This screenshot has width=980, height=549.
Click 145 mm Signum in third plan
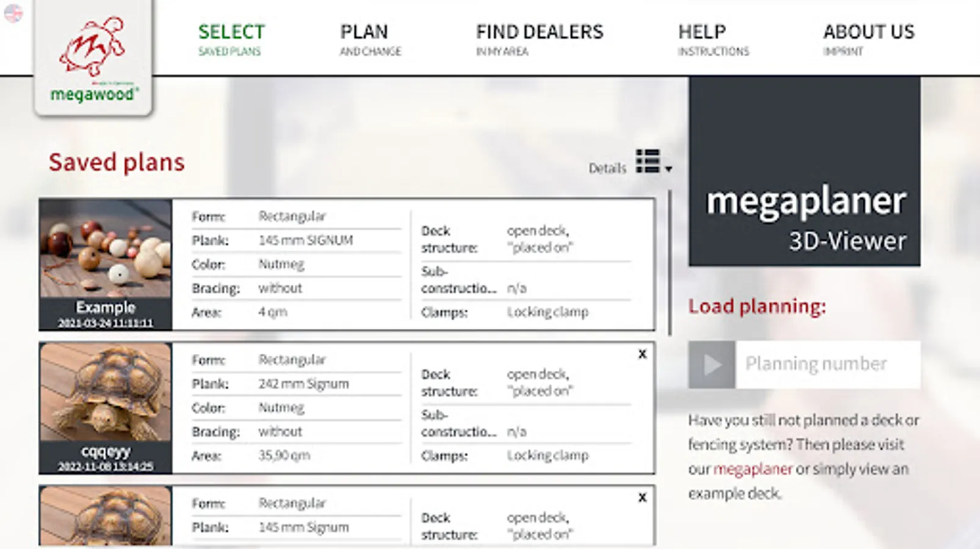click(x=304, y=527)
